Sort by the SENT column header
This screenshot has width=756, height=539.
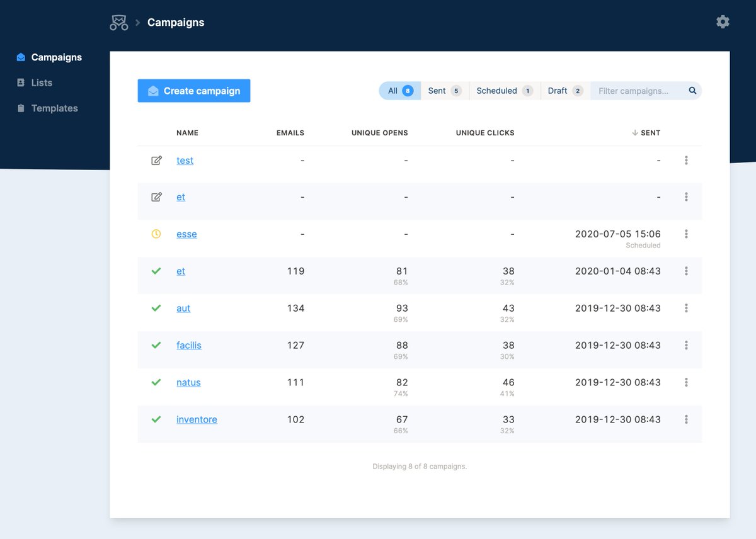click(651, 133)
